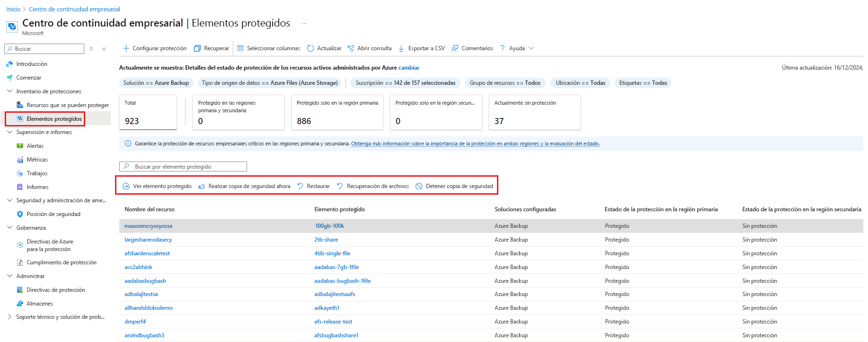Viewport: 868px width, 342px height.
Task: Click the Actualizar refresh icon
Action: point(310,48)
